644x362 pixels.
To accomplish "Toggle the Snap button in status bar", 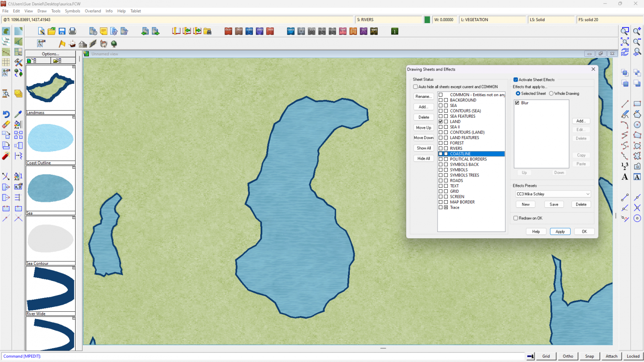I will click(x=589, y=356).
